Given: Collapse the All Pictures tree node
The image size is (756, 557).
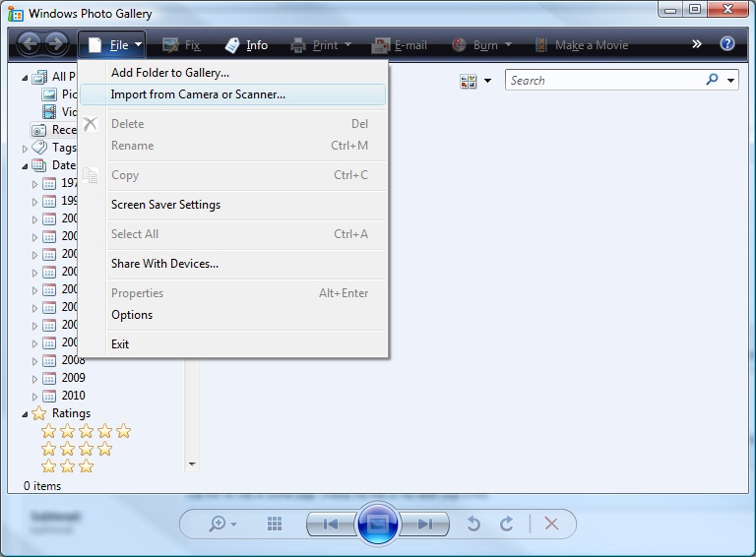Looking at the screenshot, I should pyautogui.click(x=25, y=78).
